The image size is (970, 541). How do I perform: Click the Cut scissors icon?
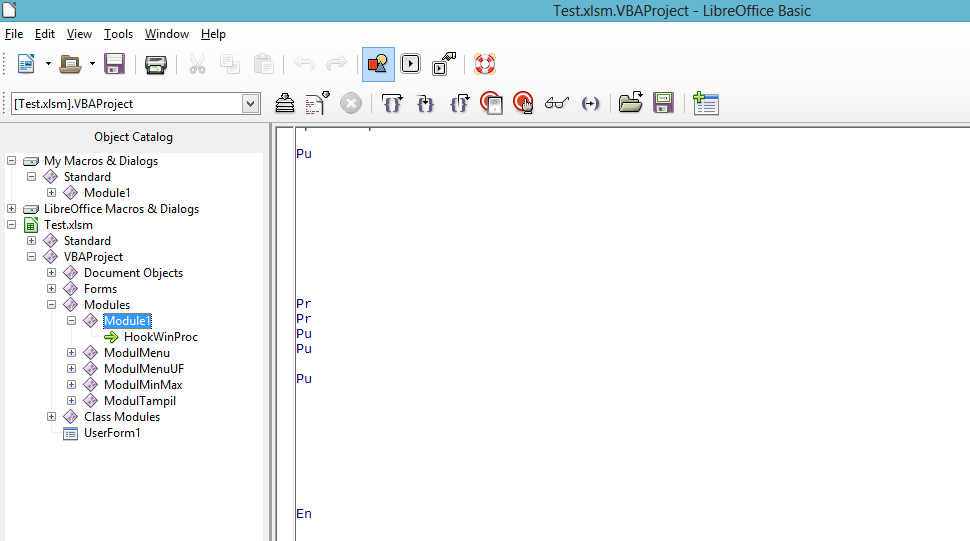197,64
